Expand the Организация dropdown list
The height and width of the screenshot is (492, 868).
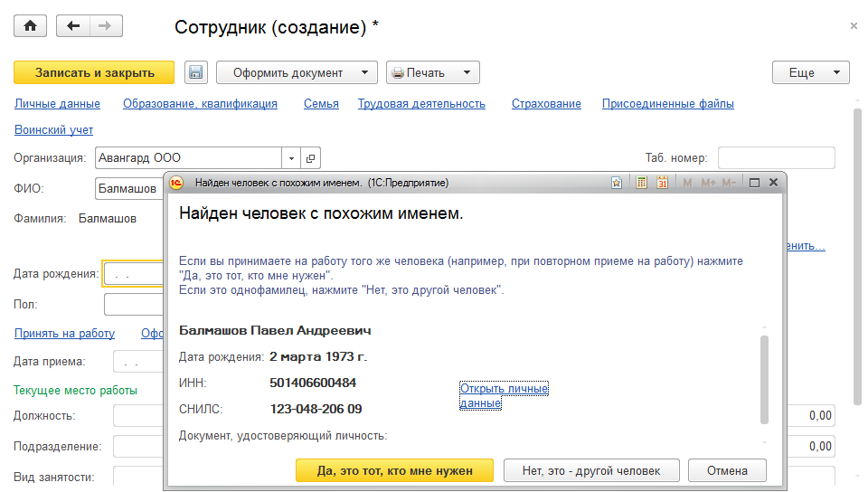pyautogui.click(x=291, y=157)
